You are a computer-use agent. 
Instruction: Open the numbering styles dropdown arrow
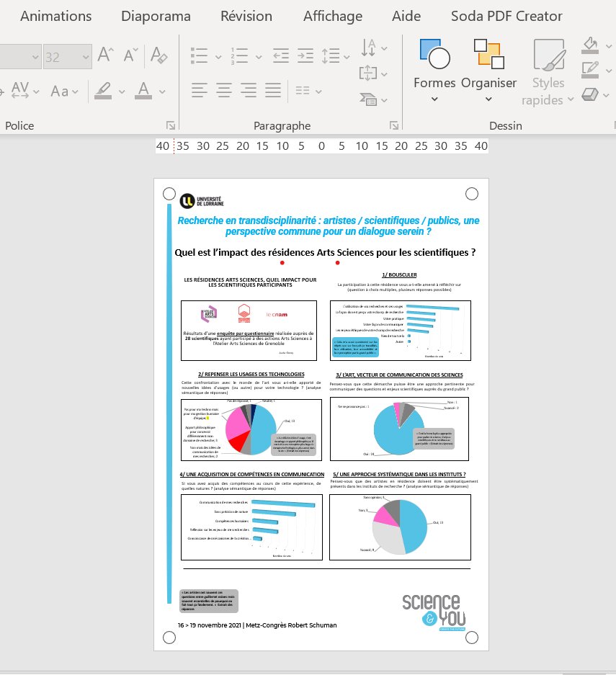pyautogui.click(x=258, y=57)
